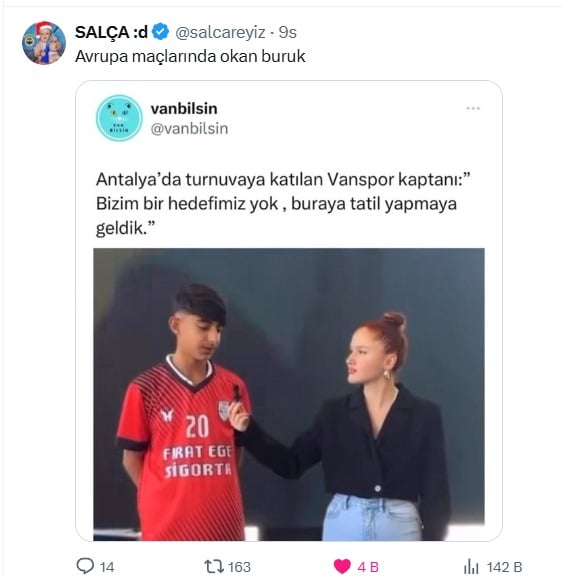Click the blue verified badge next to SALÇA
The width and height of the screenshot is (562, 576).
161,32
